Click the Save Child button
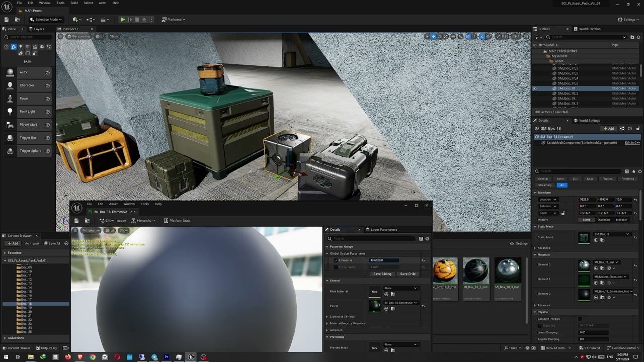The image size is (644, 362). [x=408, y=274]
